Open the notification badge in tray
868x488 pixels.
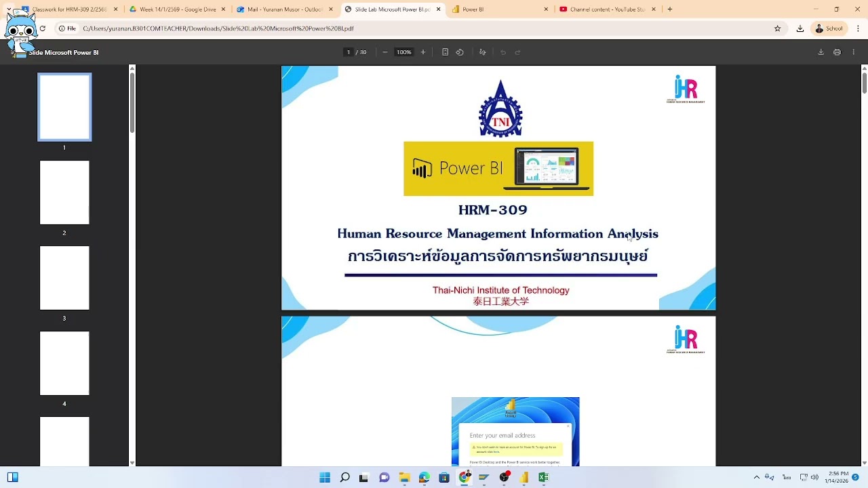[856, 477]
